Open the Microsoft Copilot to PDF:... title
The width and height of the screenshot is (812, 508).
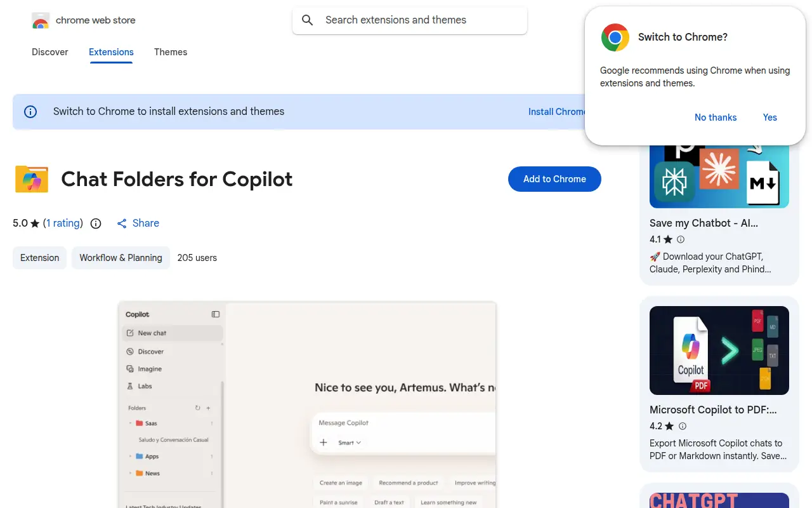click(x=713, y=410)
